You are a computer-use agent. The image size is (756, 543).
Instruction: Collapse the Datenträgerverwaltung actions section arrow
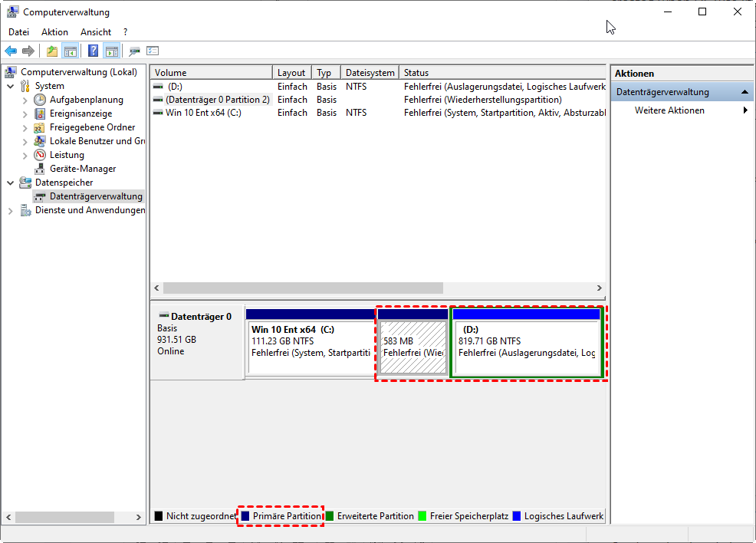click(744, 92)
